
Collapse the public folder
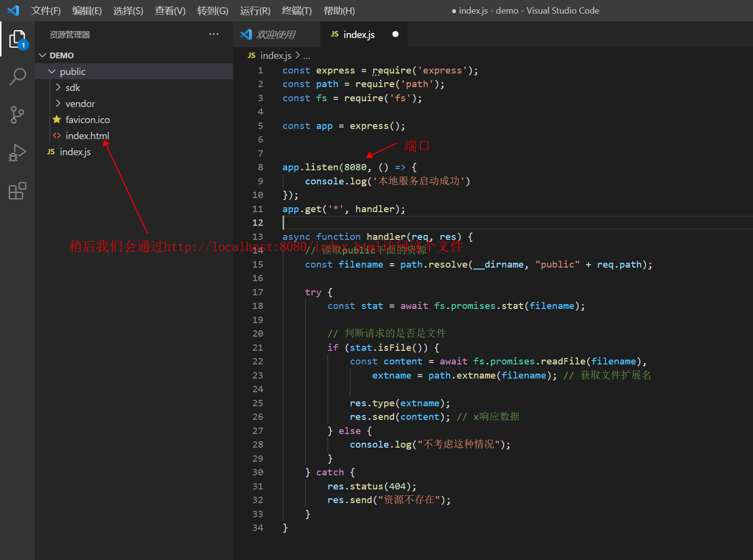pos(52,72)
